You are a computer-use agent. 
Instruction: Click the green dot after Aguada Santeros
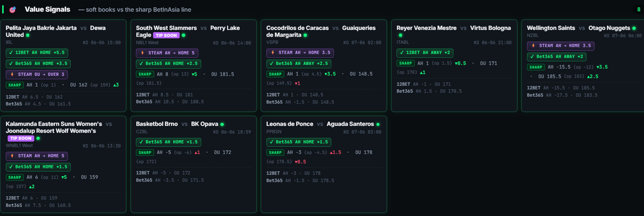[x=378, y=124]
